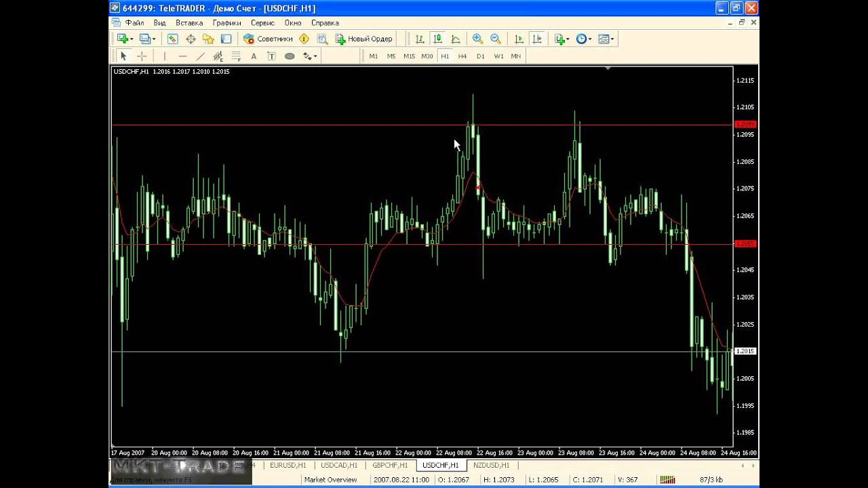Open the Arrows objects dropdown arrow
This screenshot has width=868, height=488.
[x=316, y=56]
